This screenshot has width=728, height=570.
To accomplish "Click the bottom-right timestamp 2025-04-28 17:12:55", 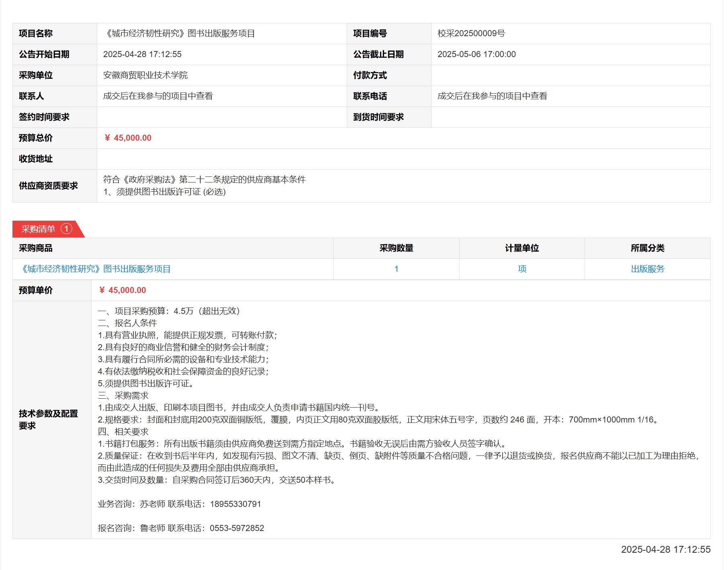I will click(x=665, y=549).
